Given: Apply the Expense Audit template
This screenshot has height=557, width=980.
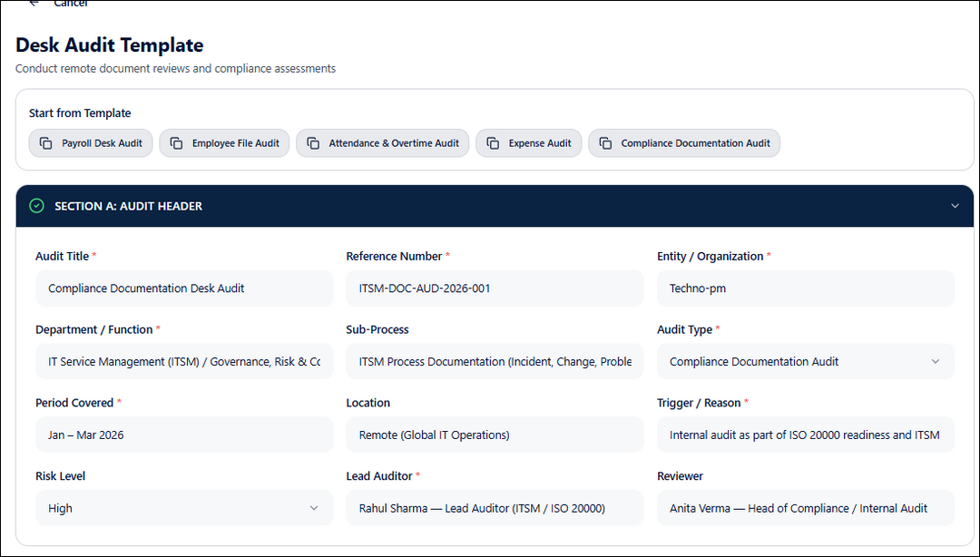Looking at the screenshot, I should (529, 143).
